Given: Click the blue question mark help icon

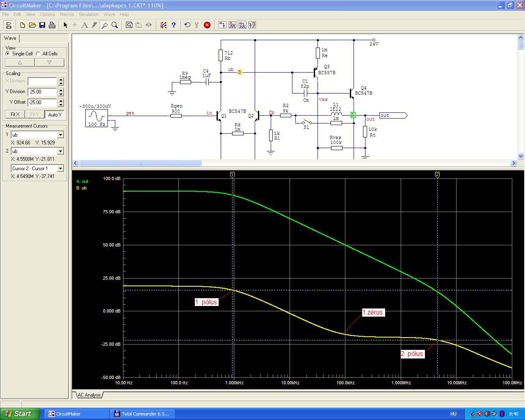Looking at the screenshot, I should (173, 25).
